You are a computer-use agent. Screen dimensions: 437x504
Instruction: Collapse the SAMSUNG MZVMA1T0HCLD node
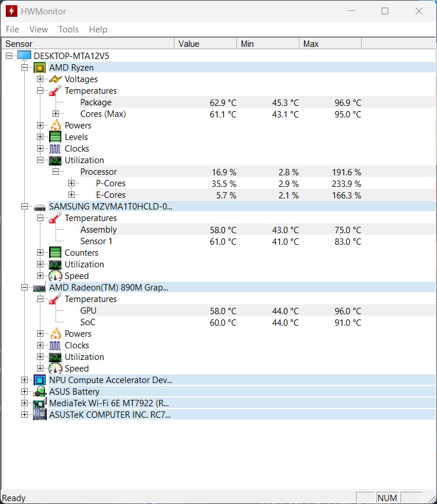[x=24, y=207]
